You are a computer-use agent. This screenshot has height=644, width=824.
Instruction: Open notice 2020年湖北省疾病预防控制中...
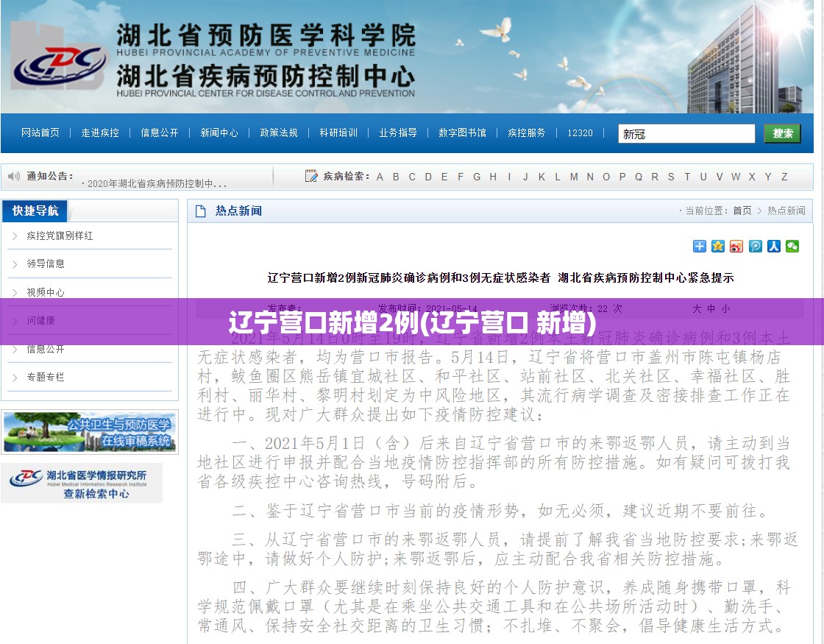[x=157, y=183]
